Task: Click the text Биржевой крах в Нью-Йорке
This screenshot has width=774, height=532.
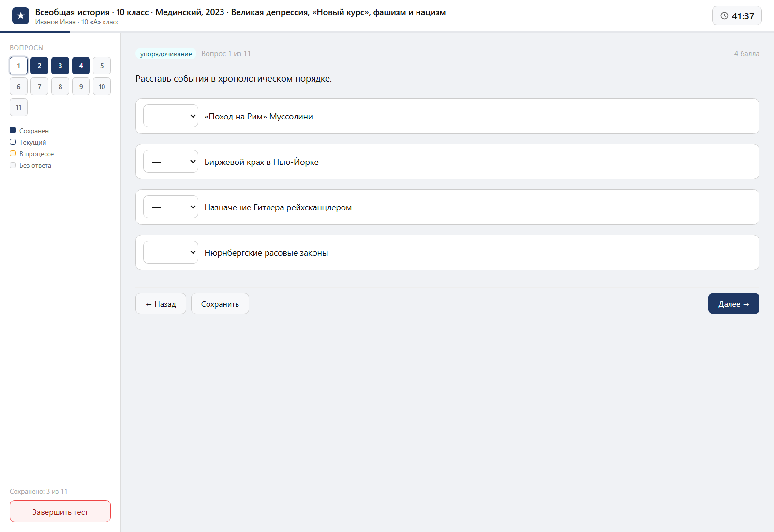Action: click(261, 162)
